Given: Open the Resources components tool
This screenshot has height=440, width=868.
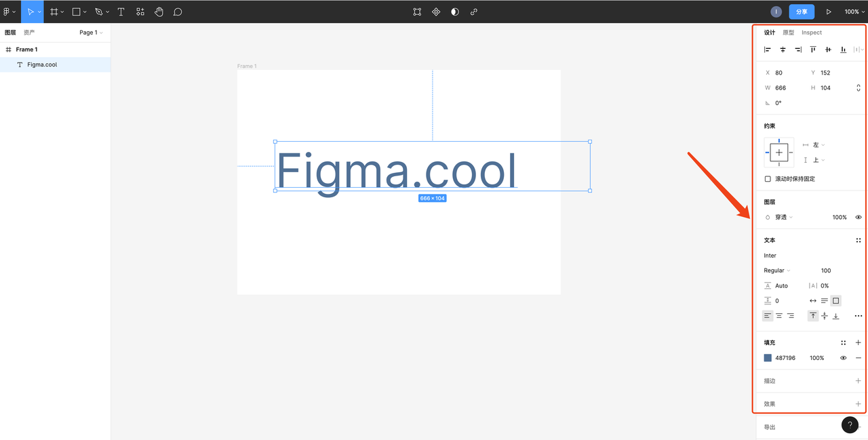Looking at the screenshot, I should (x=140, y=12).
